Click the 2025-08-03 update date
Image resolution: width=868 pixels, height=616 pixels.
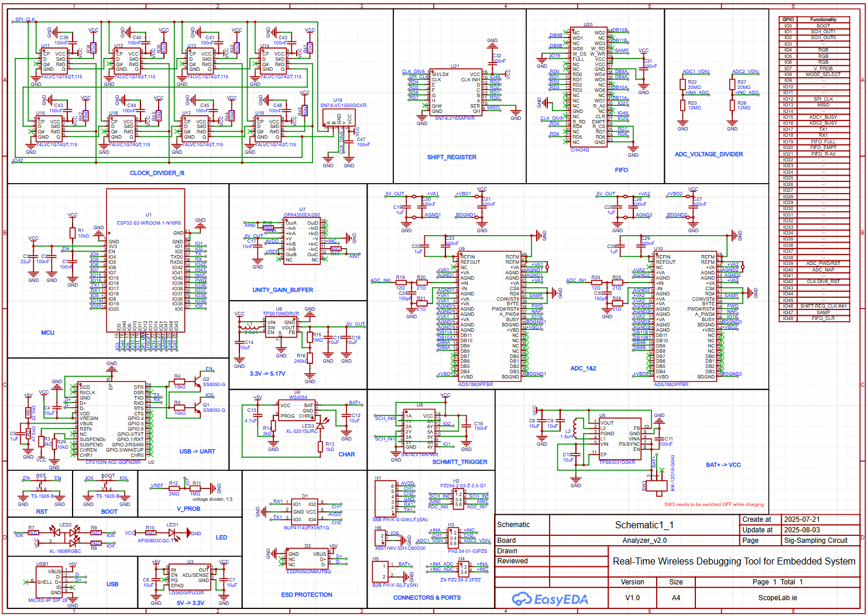click(802, 530)
